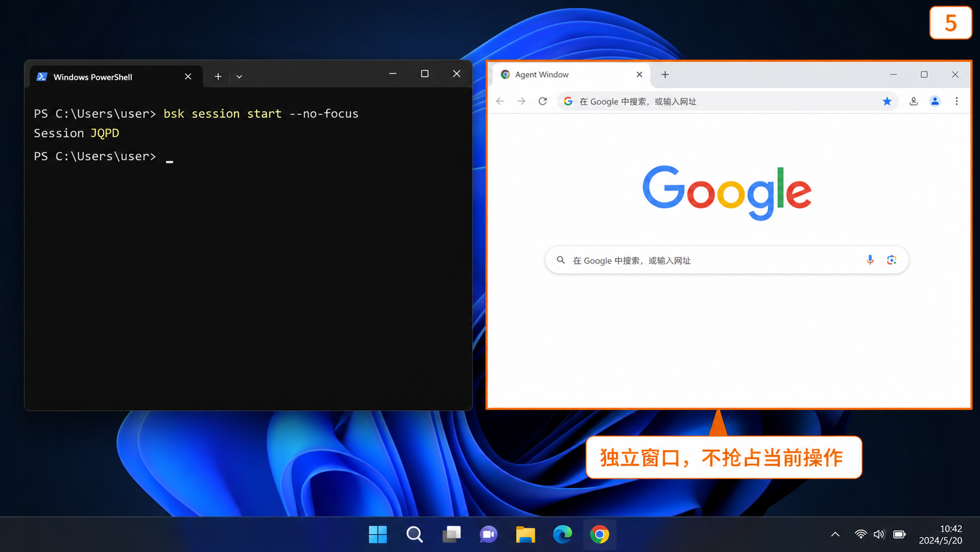Viewport: 980px width, 552px height.
Task: Expand the PowerShell new-tab profile dropdown
Action: pyautogui.click(x=239, y=77)
